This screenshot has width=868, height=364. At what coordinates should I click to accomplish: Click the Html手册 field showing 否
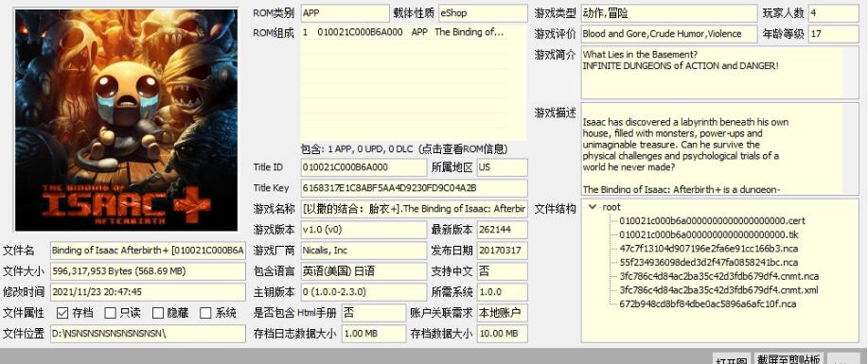[374, 313]
